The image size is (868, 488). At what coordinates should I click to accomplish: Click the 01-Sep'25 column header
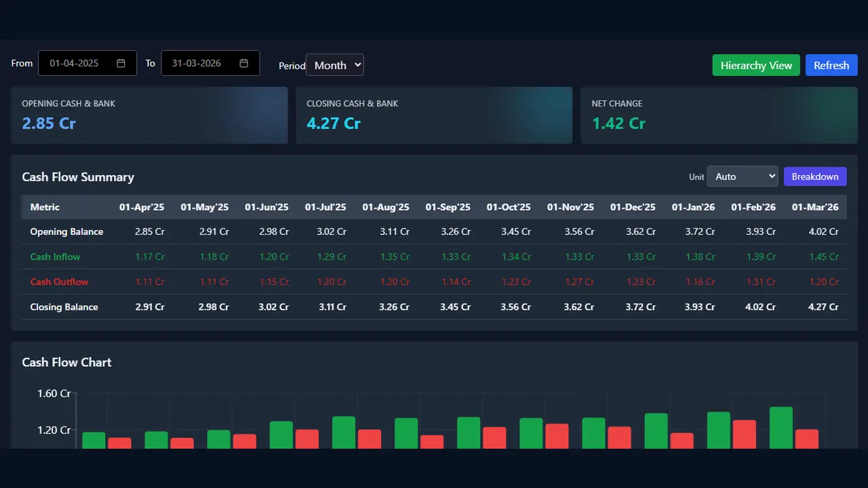click(448, 207)
